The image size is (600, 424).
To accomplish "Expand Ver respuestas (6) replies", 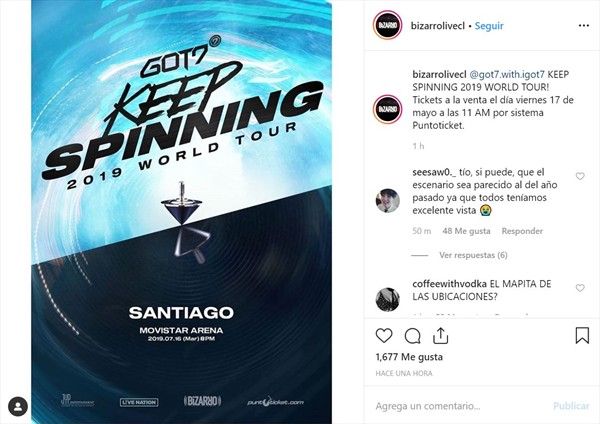I will pos(473,255).
